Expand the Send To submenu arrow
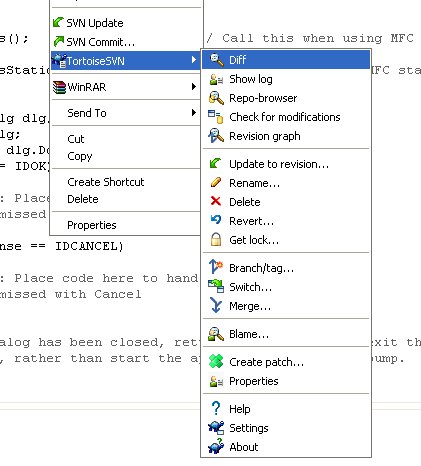The width and height of the screenshot is (421, 466). coord(194,112)
